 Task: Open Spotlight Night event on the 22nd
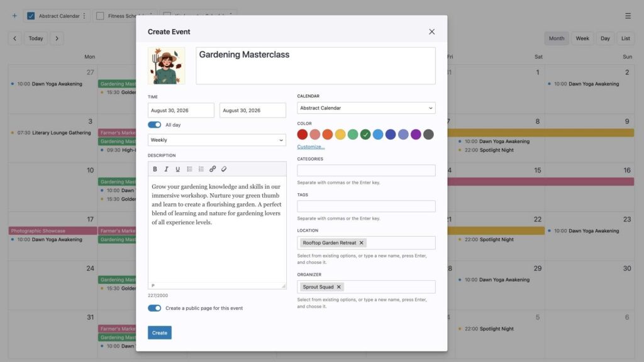[486, 239]
